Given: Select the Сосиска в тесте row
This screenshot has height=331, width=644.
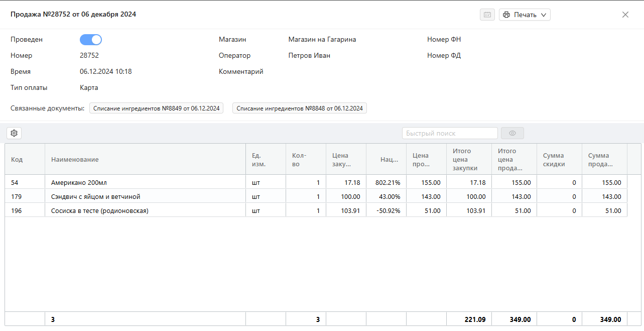Looking at the screenshot, I should 99,211.
